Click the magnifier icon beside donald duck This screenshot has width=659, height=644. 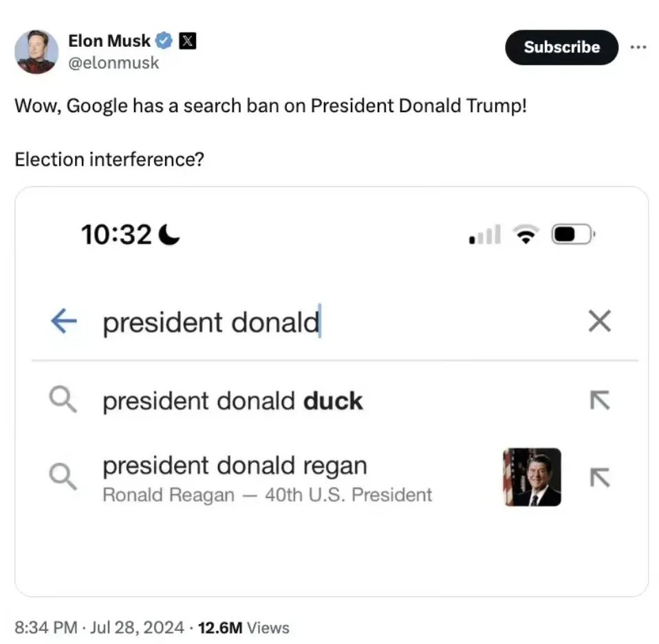pos(63,400)
